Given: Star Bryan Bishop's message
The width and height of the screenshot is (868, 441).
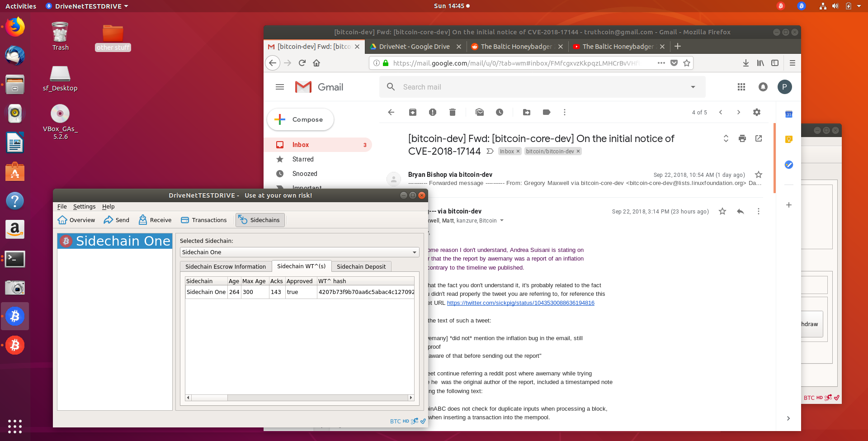Looking at the screenshot, I should pos(759,175).
